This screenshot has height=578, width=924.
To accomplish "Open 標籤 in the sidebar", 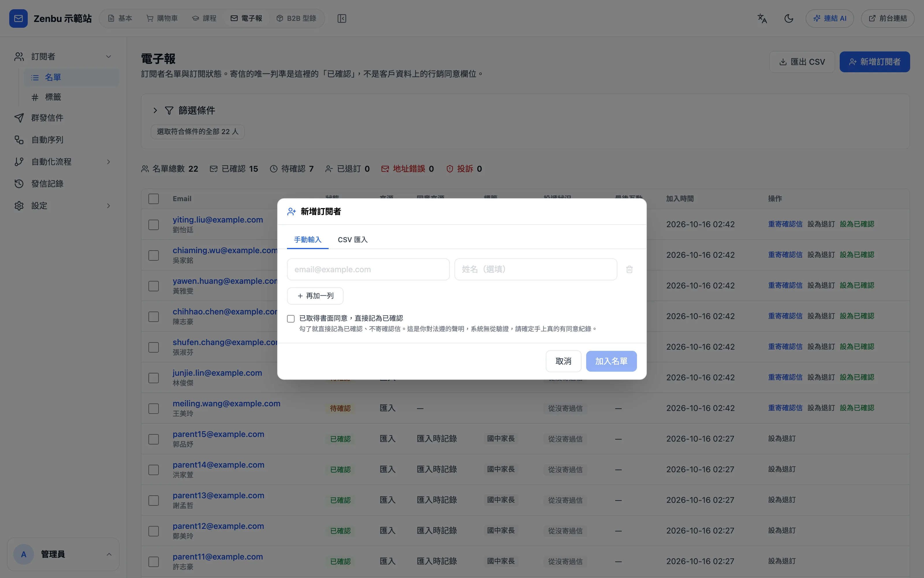I will pyautogui.click(x=71, y=97).
